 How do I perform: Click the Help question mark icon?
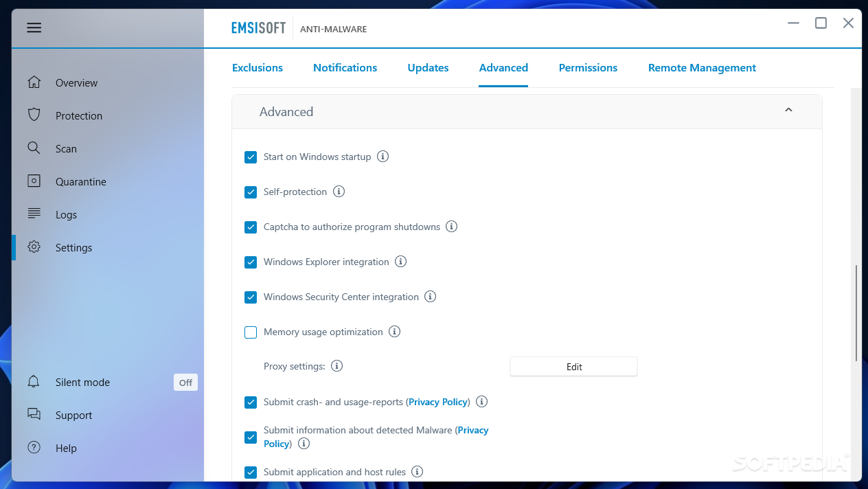[x=34, y=448]
